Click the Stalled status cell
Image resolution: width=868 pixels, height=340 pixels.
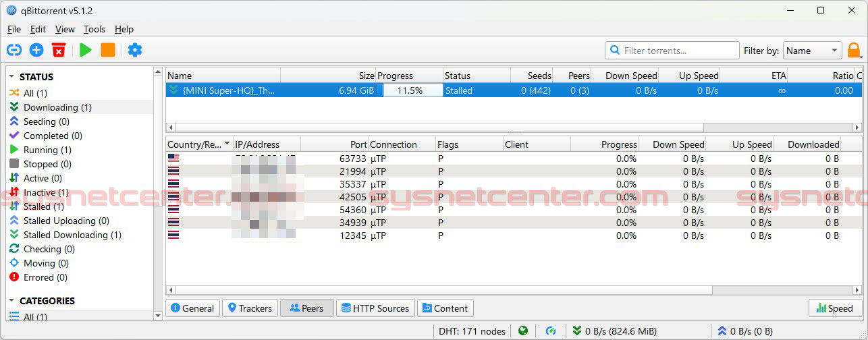coord(477,90)
